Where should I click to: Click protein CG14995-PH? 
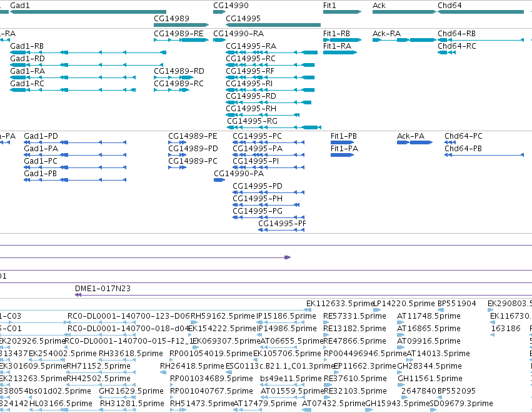(258, 199)
